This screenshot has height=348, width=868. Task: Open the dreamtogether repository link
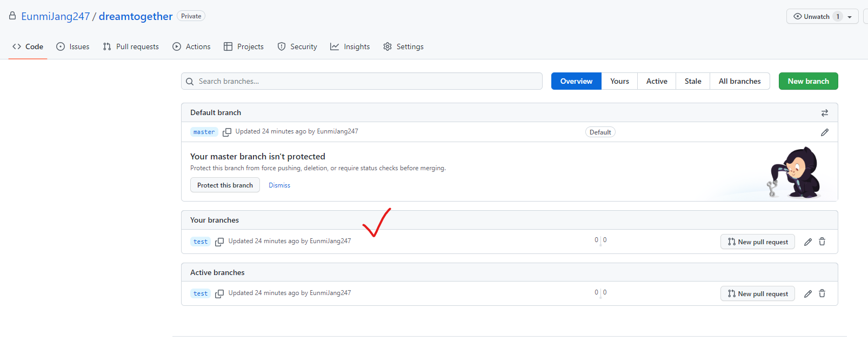[136, 16]
